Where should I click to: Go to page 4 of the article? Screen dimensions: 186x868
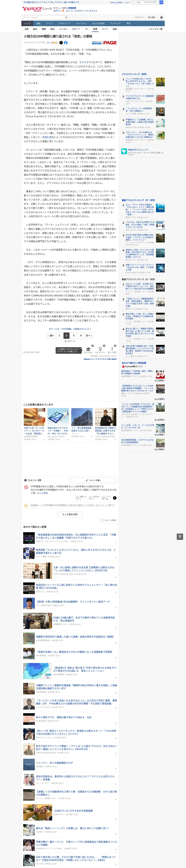81,335
